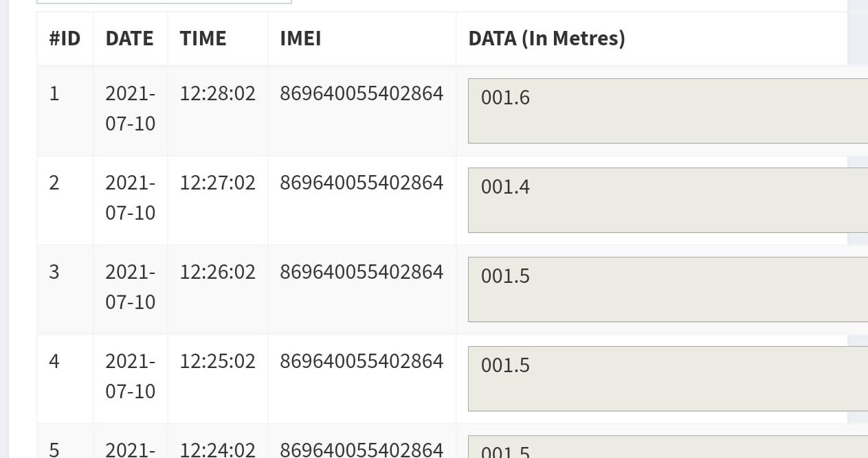This screenshot has height=458, width=868.
Task: Select the IMEI number in row 1
Action: (x=361, y=93)
